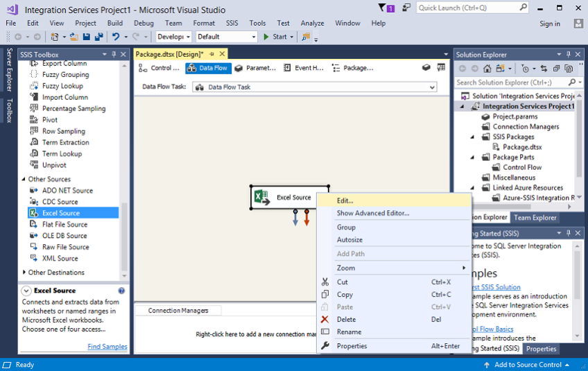Open the Default platform dropdown
The height and width of the screenshot is (371, 588).
point(254,37)
